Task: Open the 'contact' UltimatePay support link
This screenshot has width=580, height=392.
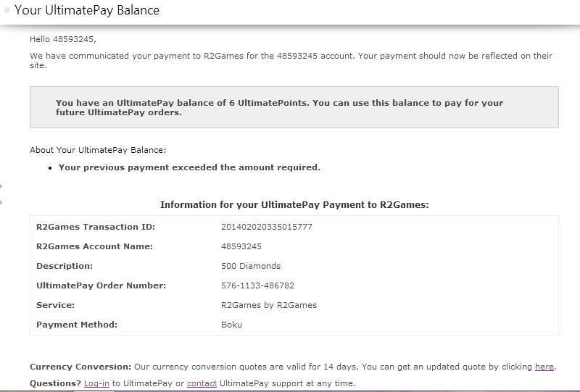Action: click(x=202, y=383)
